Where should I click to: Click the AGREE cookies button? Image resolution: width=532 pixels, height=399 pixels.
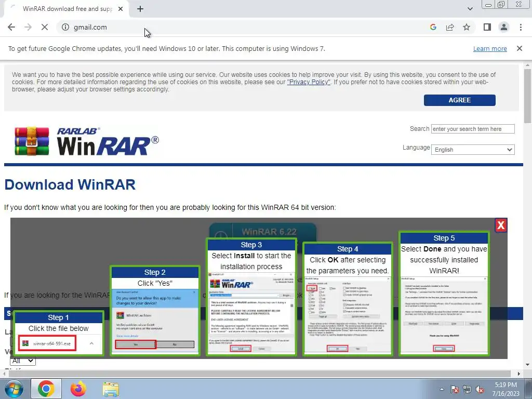(x=459, y=100)
